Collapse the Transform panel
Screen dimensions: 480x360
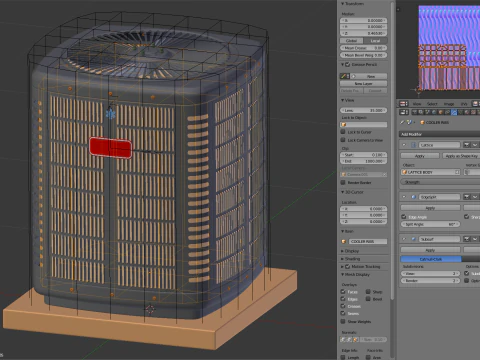click(x=343, y=4)
